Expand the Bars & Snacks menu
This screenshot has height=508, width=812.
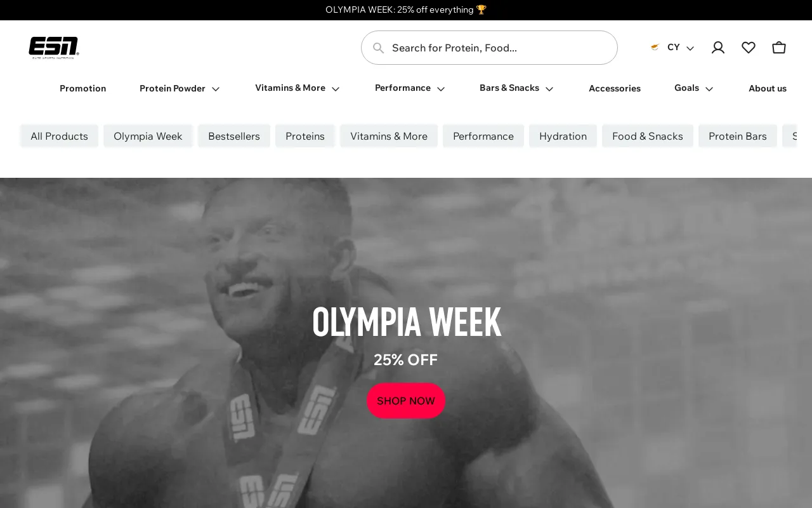(516, 88)
